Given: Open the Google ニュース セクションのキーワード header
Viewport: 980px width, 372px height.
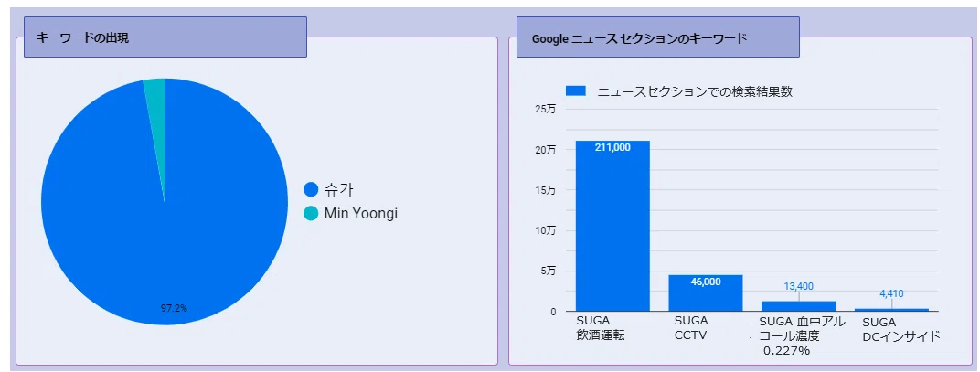Looking at the screenshot, I should pos(658,37).
